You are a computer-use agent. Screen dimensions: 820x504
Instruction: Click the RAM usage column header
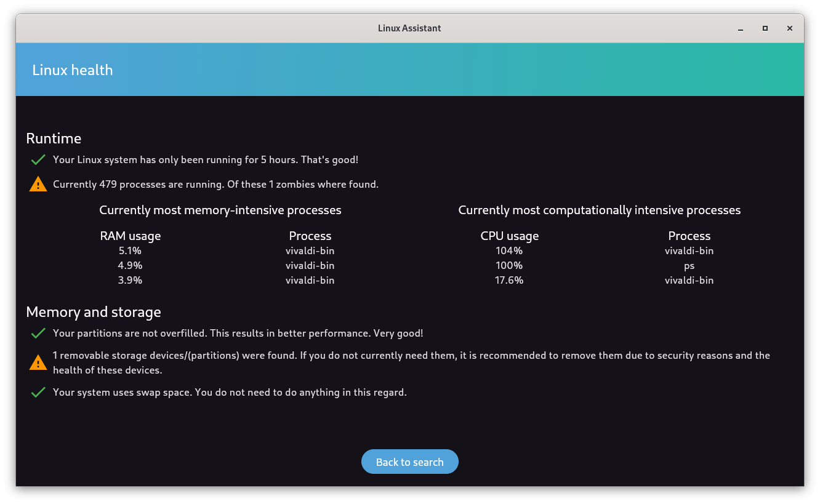131,236
